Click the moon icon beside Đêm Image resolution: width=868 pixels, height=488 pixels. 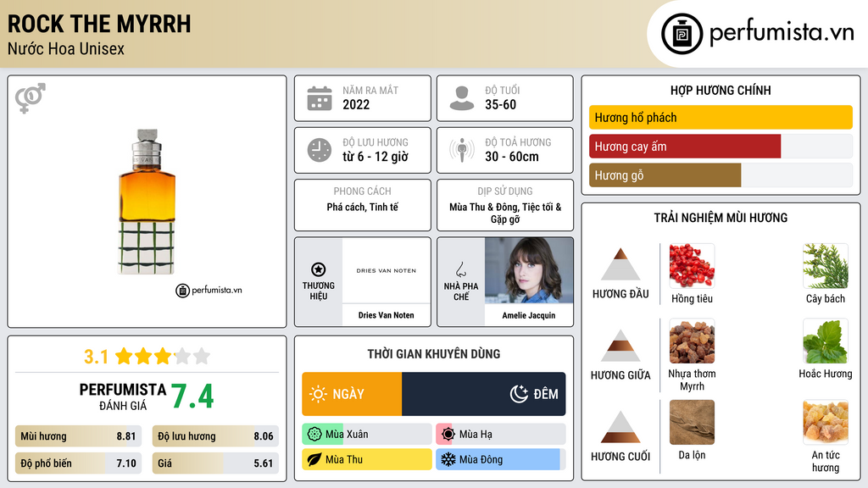519,394
